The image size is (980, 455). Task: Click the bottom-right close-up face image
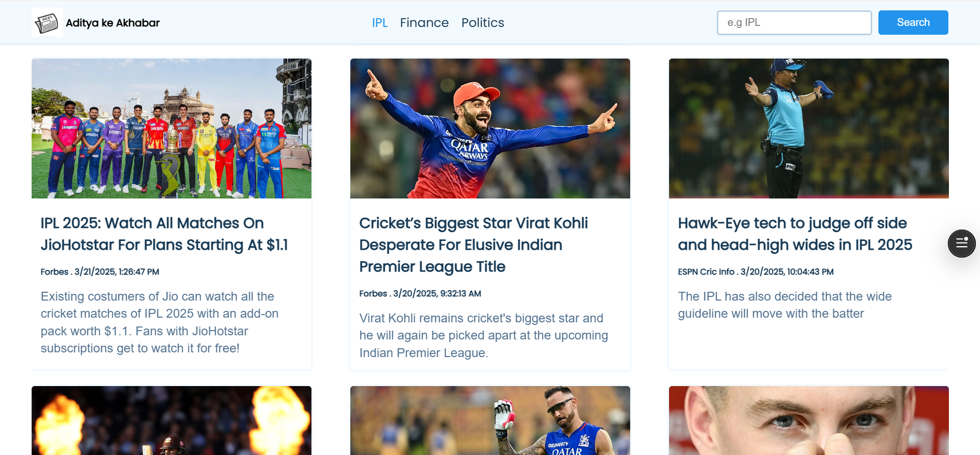(809, 420)
